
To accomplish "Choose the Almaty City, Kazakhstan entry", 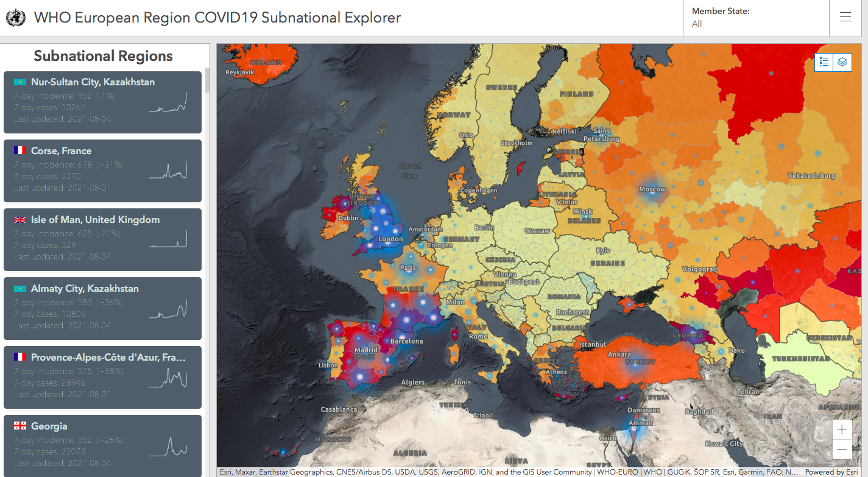I will (x=102, y=309).
